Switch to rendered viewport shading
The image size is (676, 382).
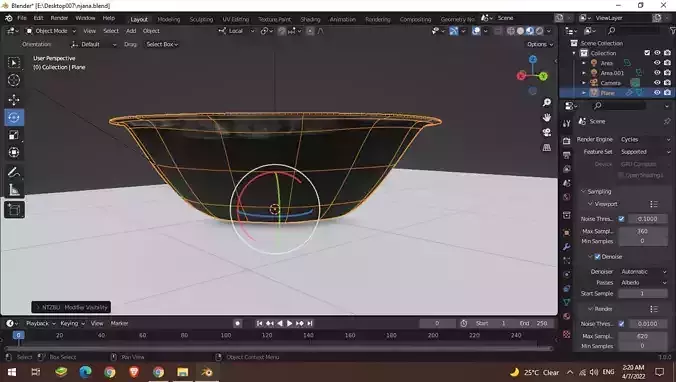[x=539, y=31]
